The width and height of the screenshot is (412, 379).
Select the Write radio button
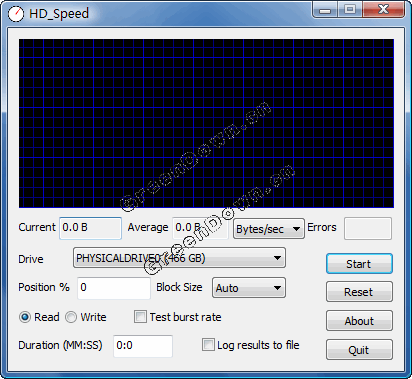tap(71, 317)
